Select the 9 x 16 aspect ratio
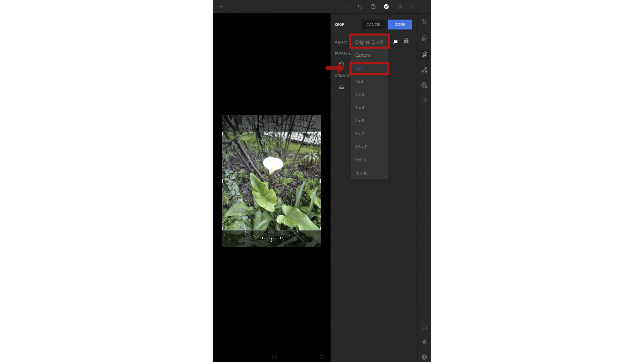644x362 pixels. tap(369, 160)
